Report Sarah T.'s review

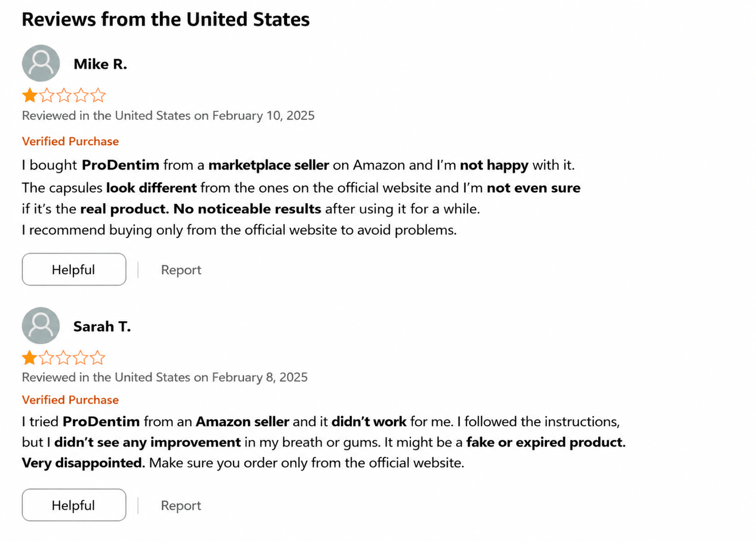[x=181, y=505]
